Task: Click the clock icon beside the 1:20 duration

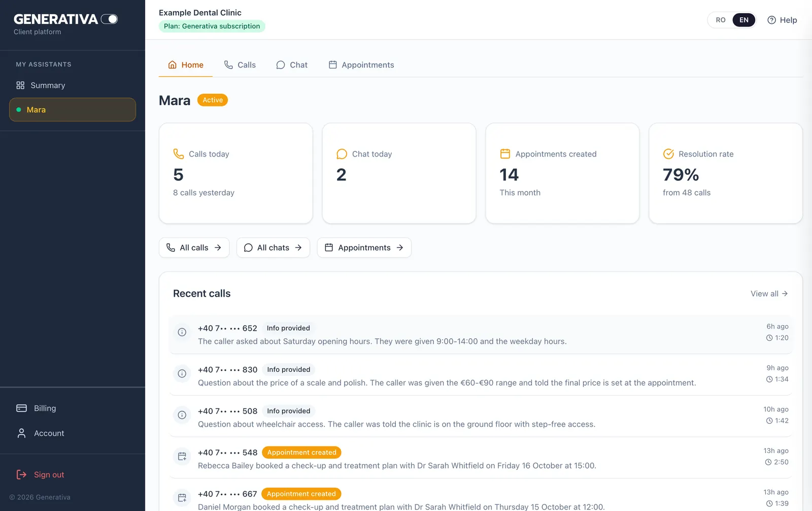Action: (x=769, y=338)
